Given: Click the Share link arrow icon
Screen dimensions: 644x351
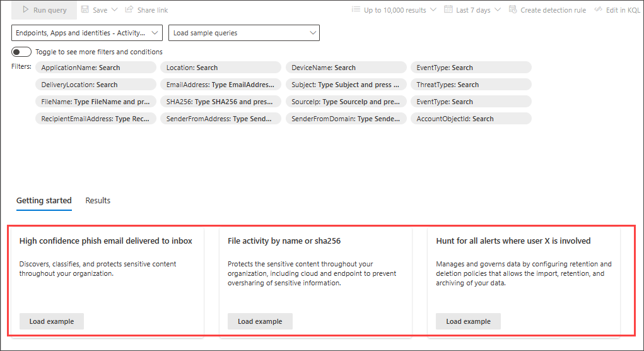Looking at the screenshot, I should pyautogui.click(x=129, y=9).
